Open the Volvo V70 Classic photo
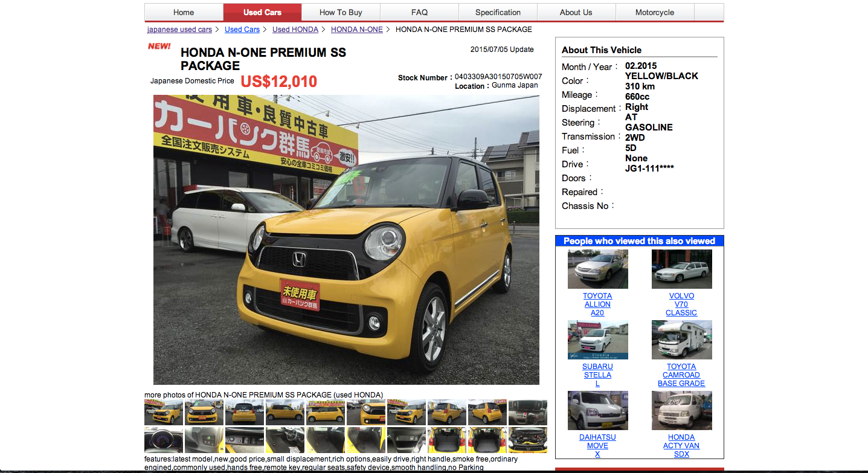Viewport: 868px width, 473px height. click(681, 269)
